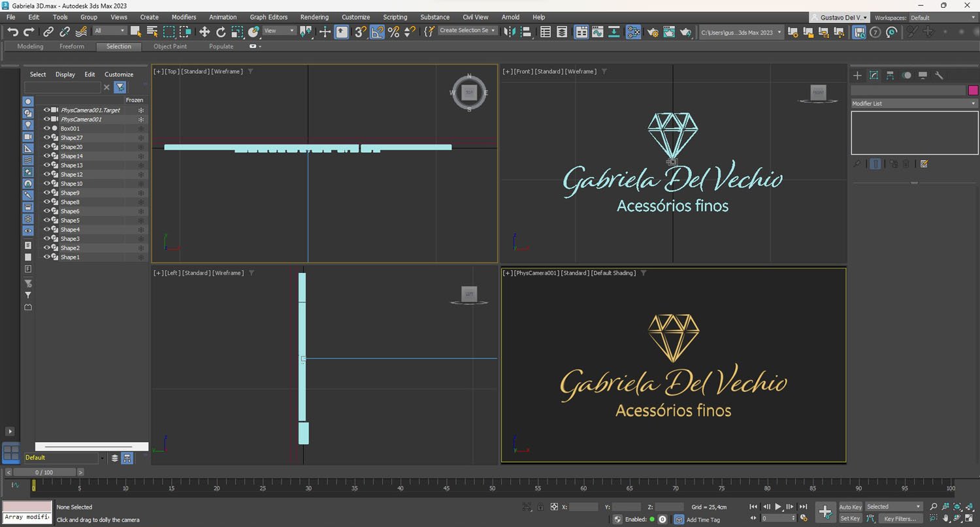Image resolution: width=980 pixels, height=527 pixels.
Task: Toggle the selection lock padlock
Action: [x=540, y=507]
